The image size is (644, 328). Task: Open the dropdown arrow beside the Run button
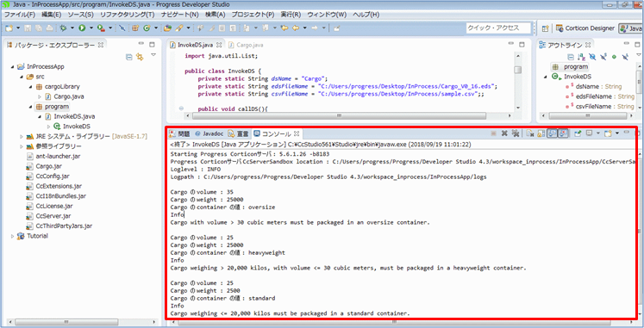coord(91,28)
